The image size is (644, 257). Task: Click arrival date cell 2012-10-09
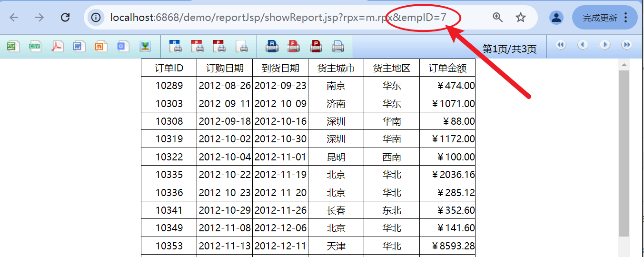point(280,103)
